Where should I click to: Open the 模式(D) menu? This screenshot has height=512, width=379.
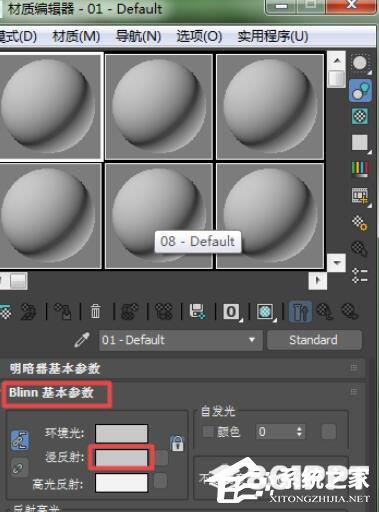(18, 36)
